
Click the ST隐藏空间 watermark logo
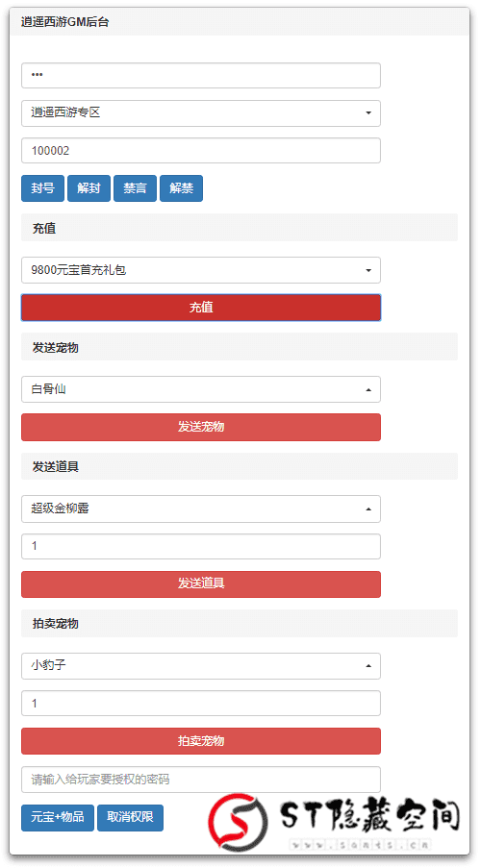tap(335, 821)
